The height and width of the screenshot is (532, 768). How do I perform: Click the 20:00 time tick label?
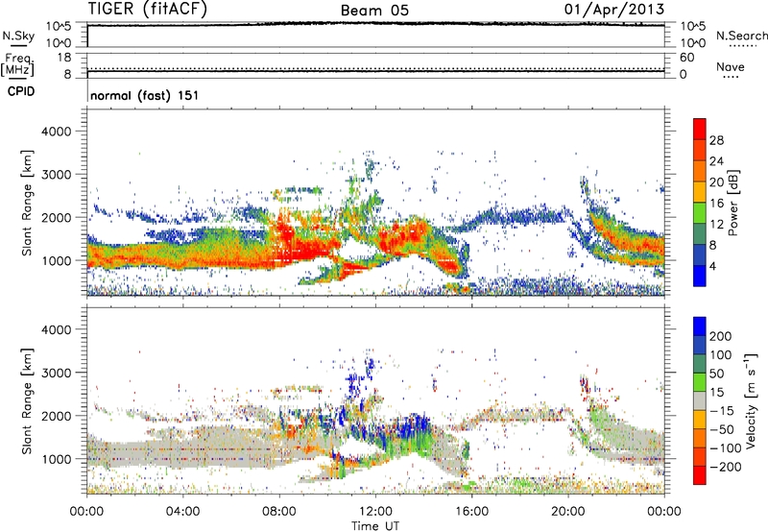[567, 512]
